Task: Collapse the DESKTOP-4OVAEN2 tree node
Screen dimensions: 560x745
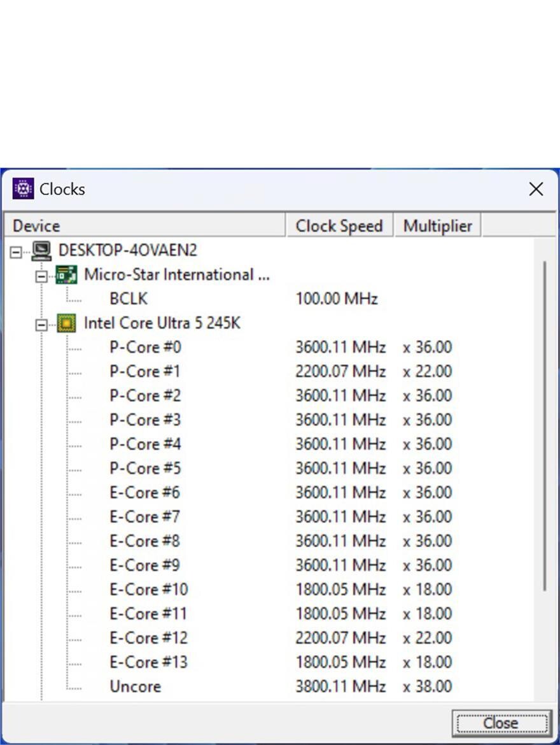Action: (x=16, y=252)
